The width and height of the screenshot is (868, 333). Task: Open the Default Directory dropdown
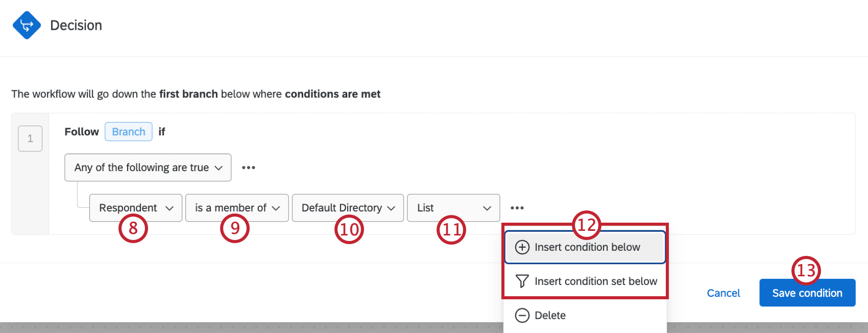pos(347,208)
